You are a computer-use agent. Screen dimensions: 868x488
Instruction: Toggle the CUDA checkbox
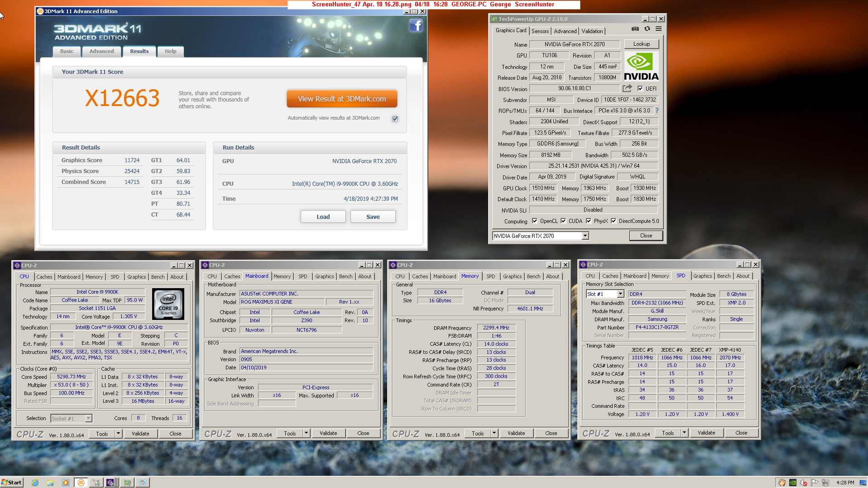point(563,221)
